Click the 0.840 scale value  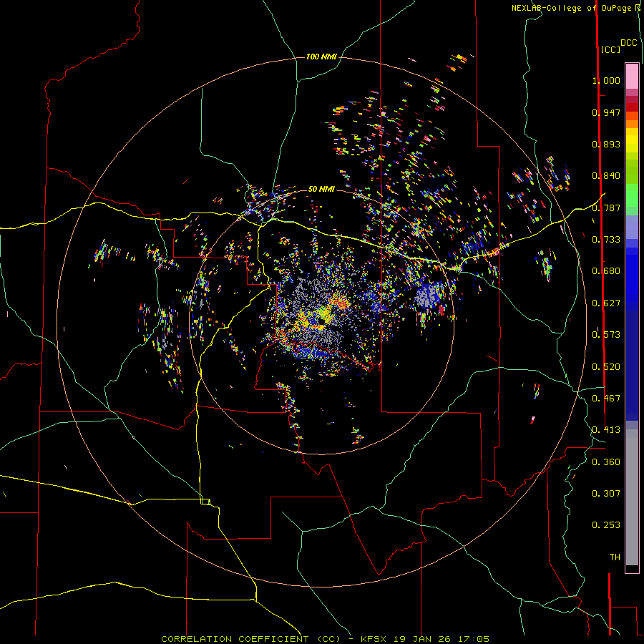[606, 176]
